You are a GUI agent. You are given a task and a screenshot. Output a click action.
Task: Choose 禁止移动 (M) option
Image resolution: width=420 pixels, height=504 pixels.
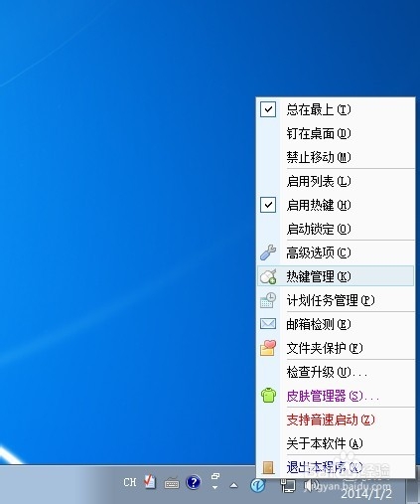click(336, 157)
